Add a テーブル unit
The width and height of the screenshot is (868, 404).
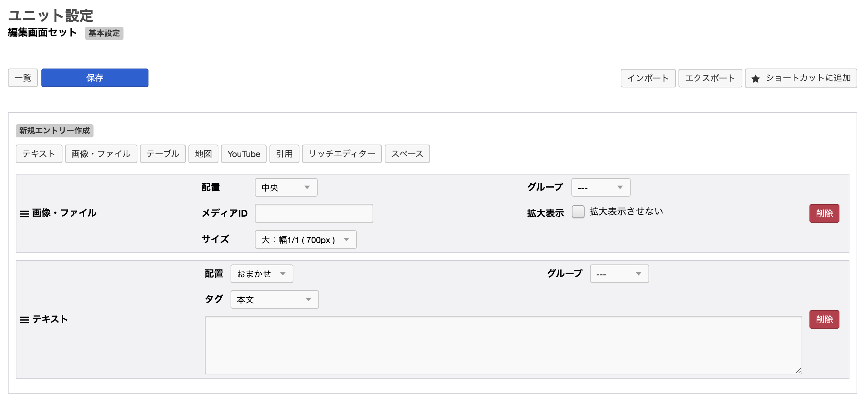(163, 154)
